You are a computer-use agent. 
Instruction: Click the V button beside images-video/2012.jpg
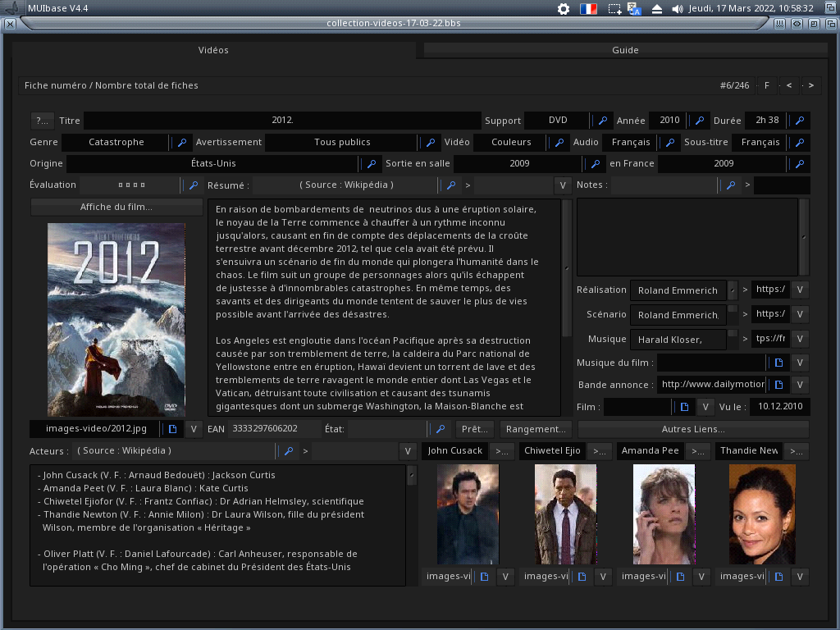pos(194,429)
